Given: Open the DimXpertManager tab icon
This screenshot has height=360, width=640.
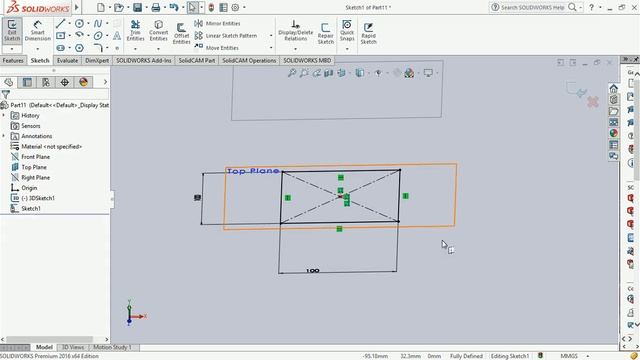Looking at the screenshot, I should click(64, 82).
